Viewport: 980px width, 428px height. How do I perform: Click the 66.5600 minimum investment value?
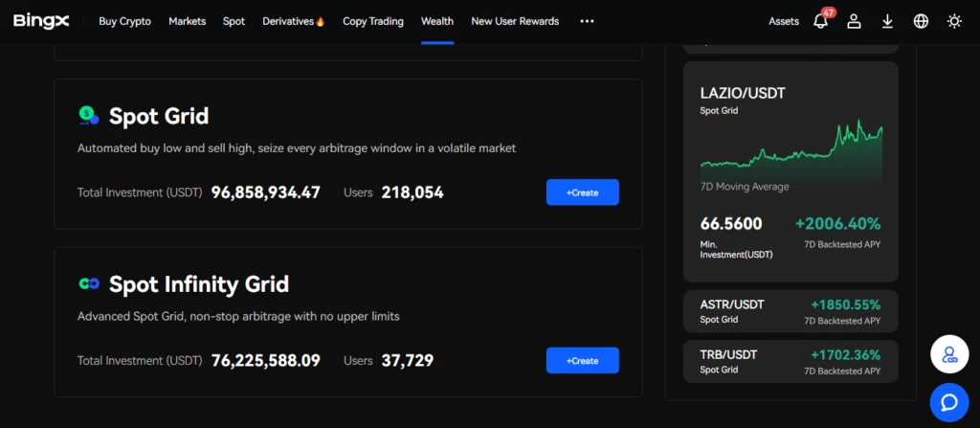(x=731, y=223)
